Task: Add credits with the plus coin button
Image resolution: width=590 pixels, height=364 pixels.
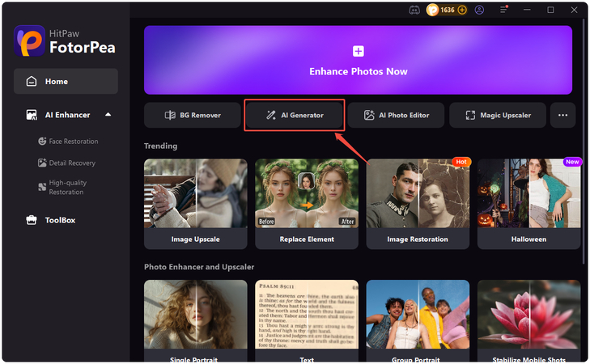Action: (462, 11)
